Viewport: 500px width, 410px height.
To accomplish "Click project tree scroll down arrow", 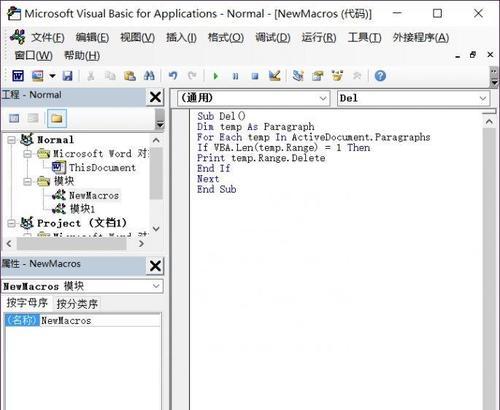I will click(156, 229).
